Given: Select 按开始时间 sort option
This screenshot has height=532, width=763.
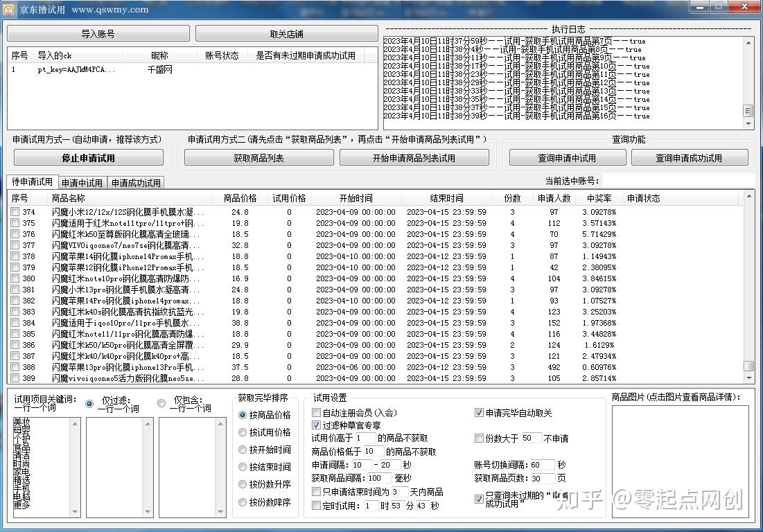Looking at the screenshot, I should [243, 450].
